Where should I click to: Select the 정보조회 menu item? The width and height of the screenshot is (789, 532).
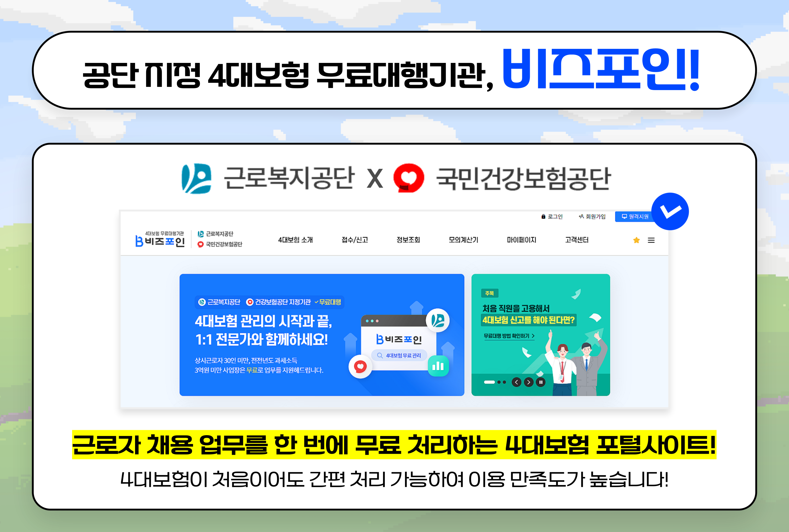408,240
